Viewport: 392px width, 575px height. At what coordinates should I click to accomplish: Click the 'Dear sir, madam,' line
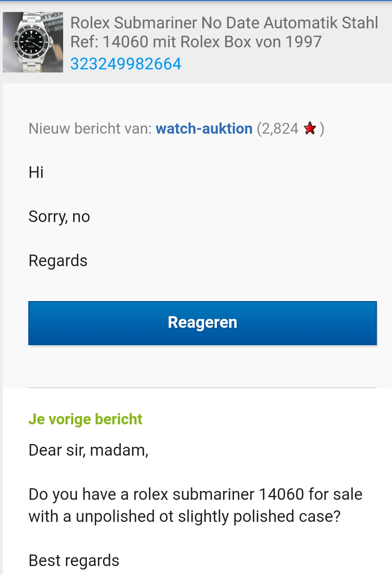click(88, 450)
